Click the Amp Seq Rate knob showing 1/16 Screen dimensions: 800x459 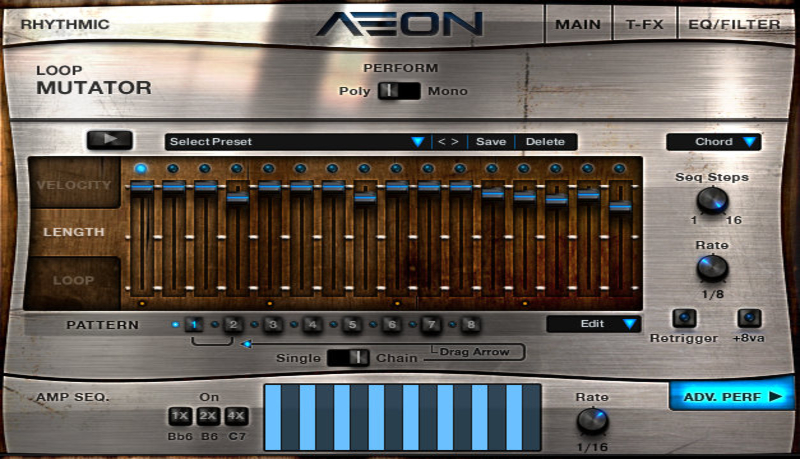[x=592, y=420]
